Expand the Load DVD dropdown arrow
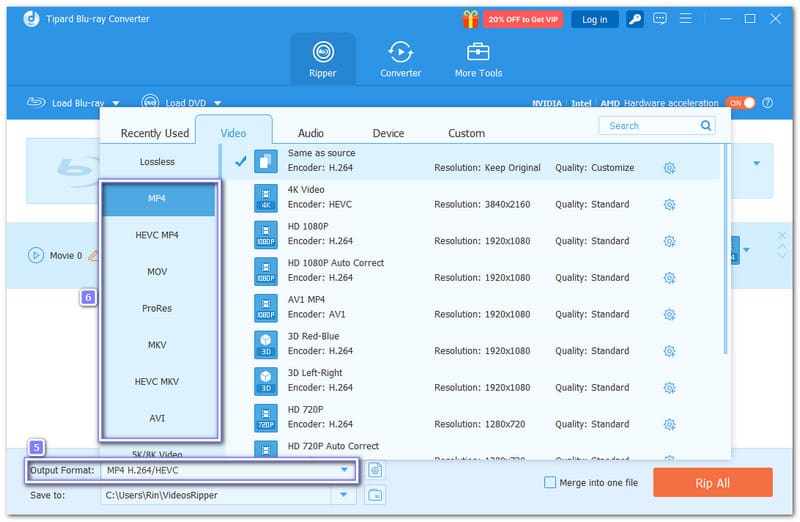The width and height of the screenshot is (800, 522). click(x=218, y=103)
